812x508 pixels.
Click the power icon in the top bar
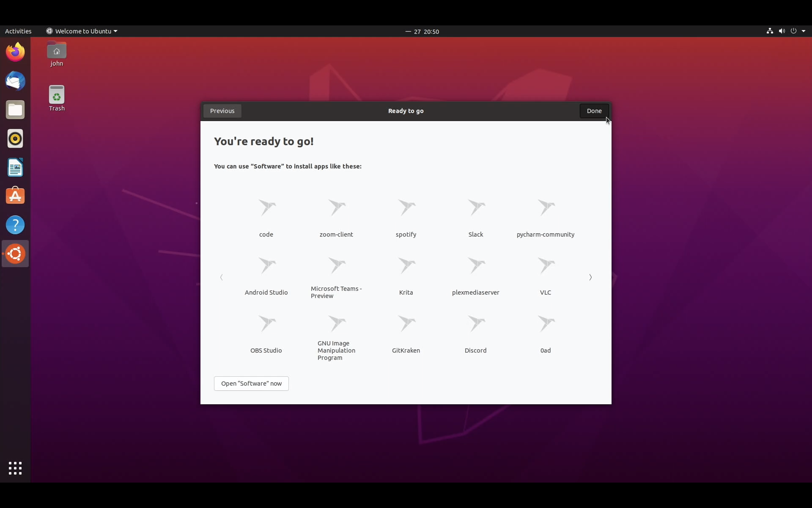[793, 31]
